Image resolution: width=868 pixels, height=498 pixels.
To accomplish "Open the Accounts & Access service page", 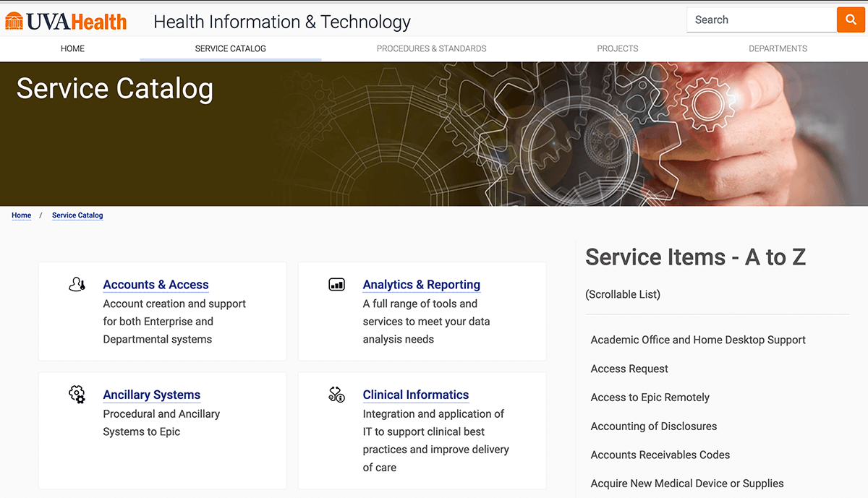I will pyautogui.click(x=156, y=284).
